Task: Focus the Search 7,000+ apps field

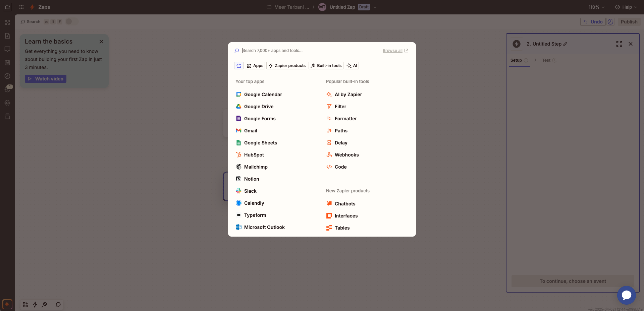Action: [309, 51]
